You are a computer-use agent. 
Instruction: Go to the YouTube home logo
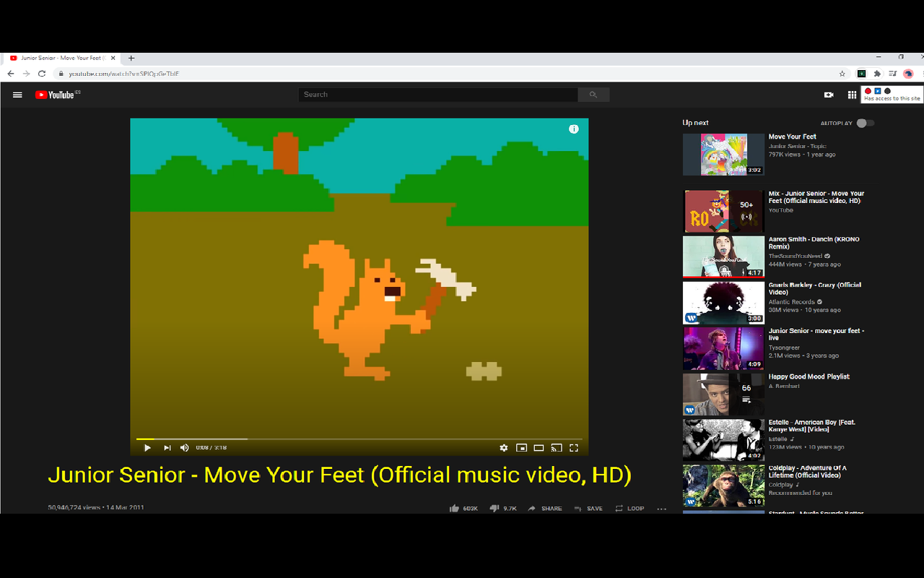coord(55,95)
